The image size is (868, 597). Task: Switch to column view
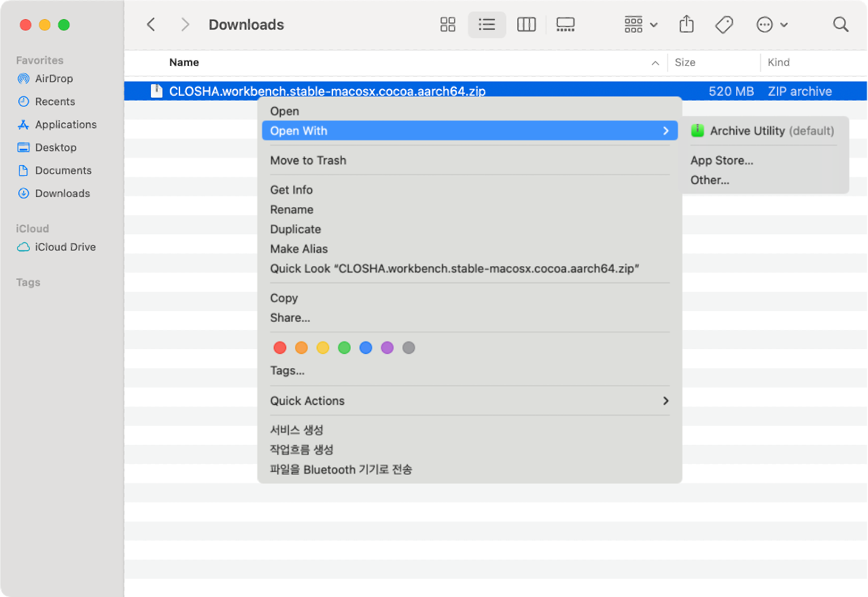[527, 25]
